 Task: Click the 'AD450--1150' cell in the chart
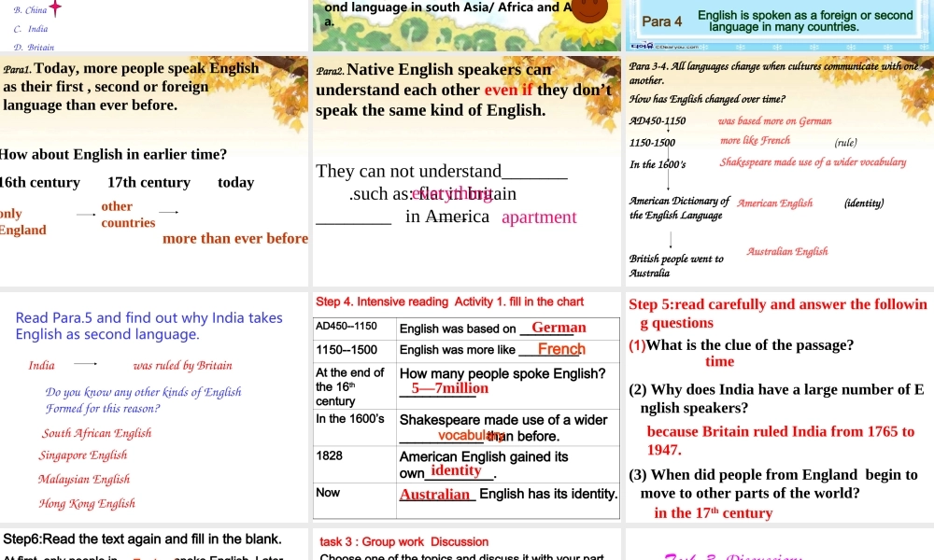pos(355,328)
